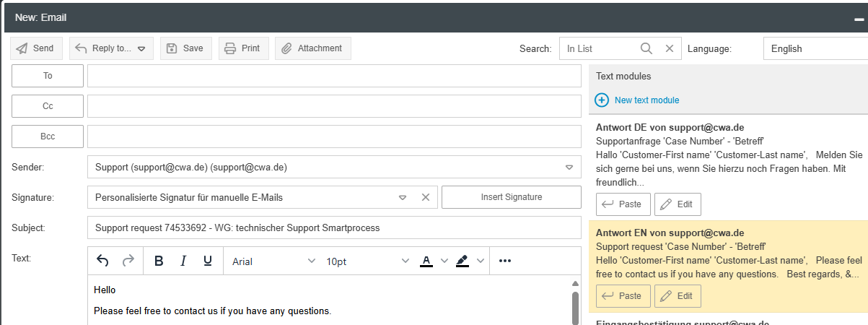The image size is (868, 325).
Task: Save the email draft
Action: pyautogui.click(x=185, y=48)
